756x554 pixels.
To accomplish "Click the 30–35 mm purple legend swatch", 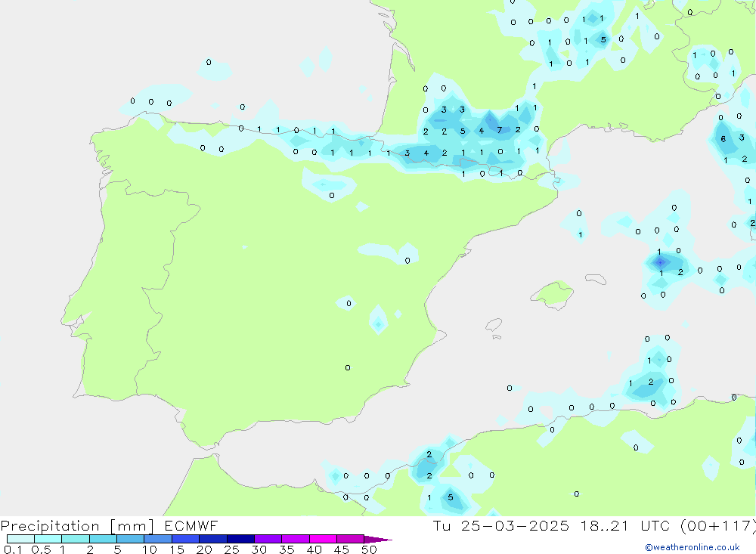I will [268, 539].
